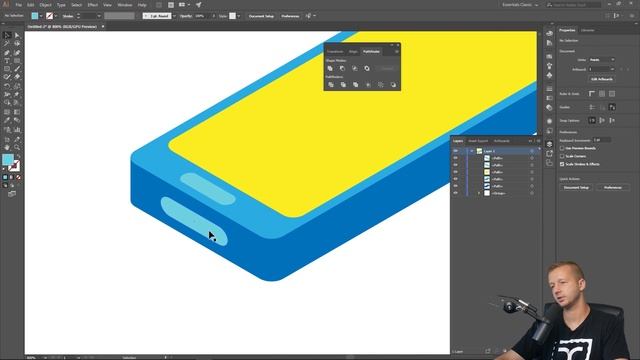Click Minus Back in Pathfinders row
Viewport: 640px width, 360px height.
tap(393, 84)
